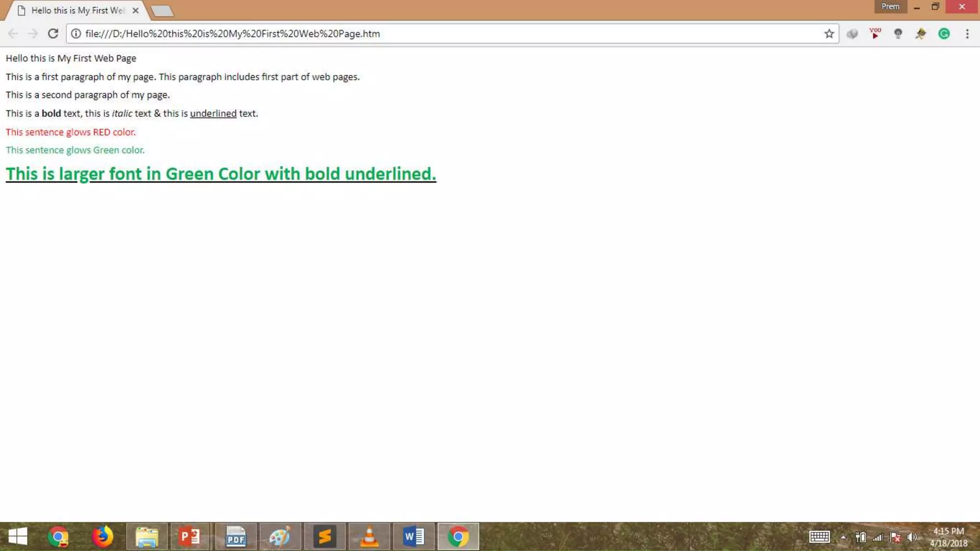Launch VLC media player from taskbar
980x551 pixels.
pos(369,537)
